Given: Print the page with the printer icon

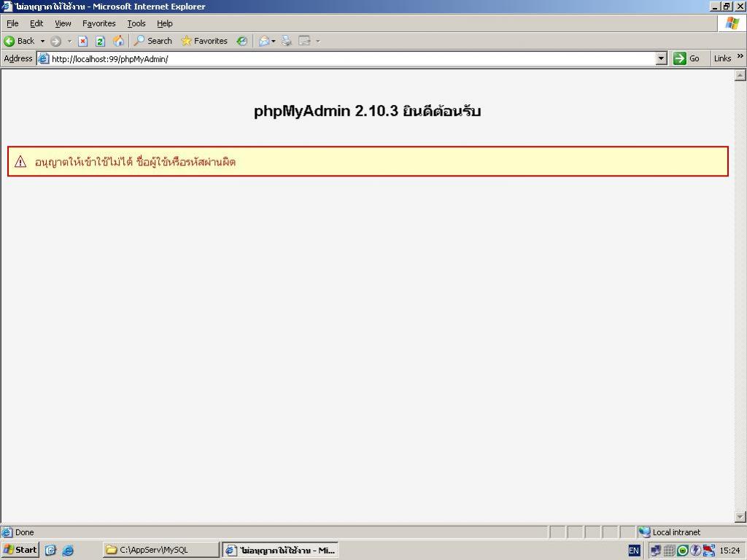Looking at the screenshot, I should pos(286,41).
